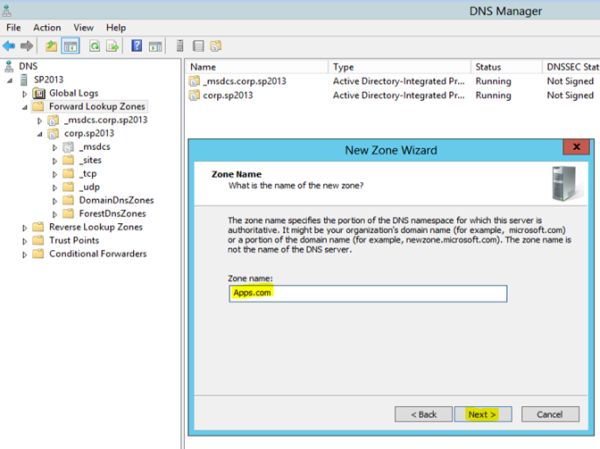The image size is (600, 449).
Task: Select Conditional Forwarders in tree
Action: pos(98,254)
